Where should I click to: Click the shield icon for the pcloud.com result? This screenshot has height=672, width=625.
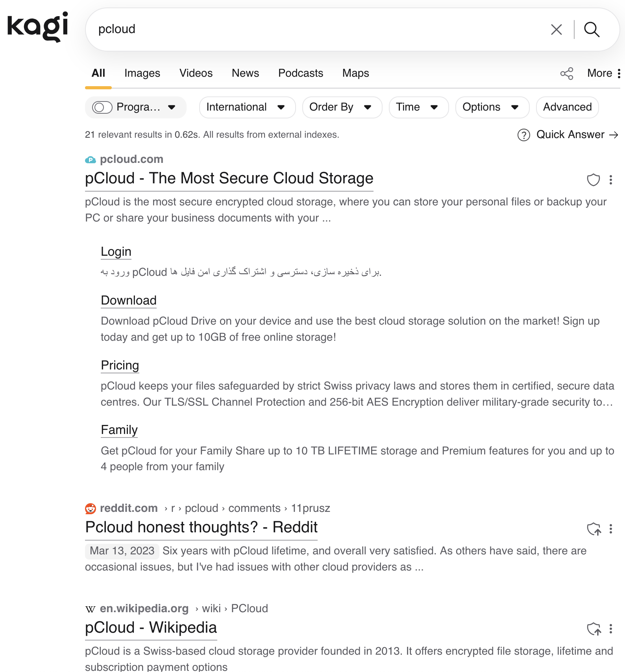[x=593, y=180]
